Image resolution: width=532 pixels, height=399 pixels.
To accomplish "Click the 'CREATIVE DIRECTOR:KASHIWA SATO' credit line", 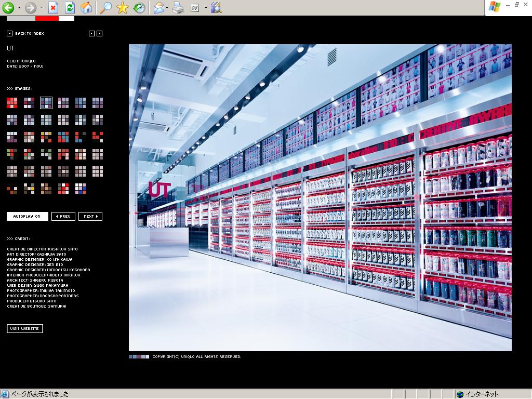I will 43,249.
